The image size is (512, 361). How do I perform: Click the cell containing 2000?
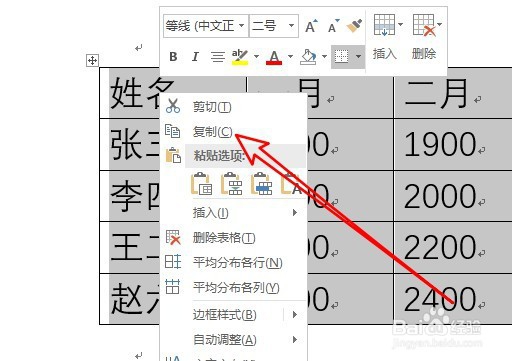point(453,196)
